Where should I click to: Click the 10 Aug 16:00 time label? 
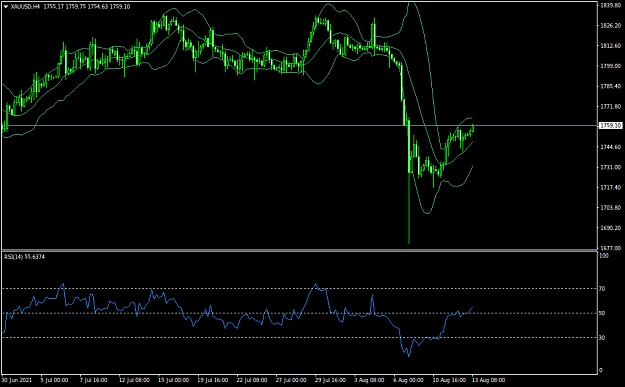449,380
